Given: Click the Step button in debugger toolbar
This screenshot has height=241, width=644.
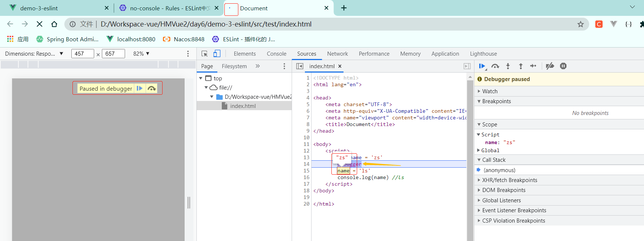Looking at the screenshot, I should click(533, 66).
